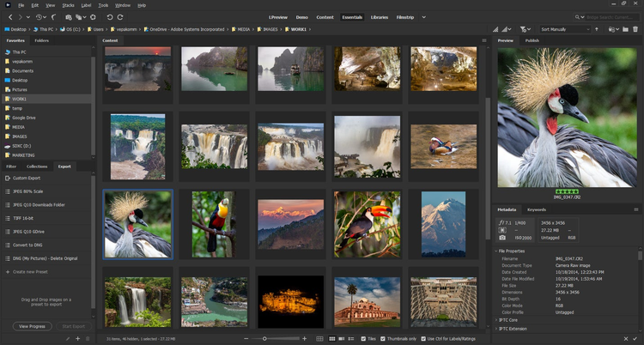Uncheck the Thumbnails only checkbox
The image size is (644, 345).
pos(383,339)
